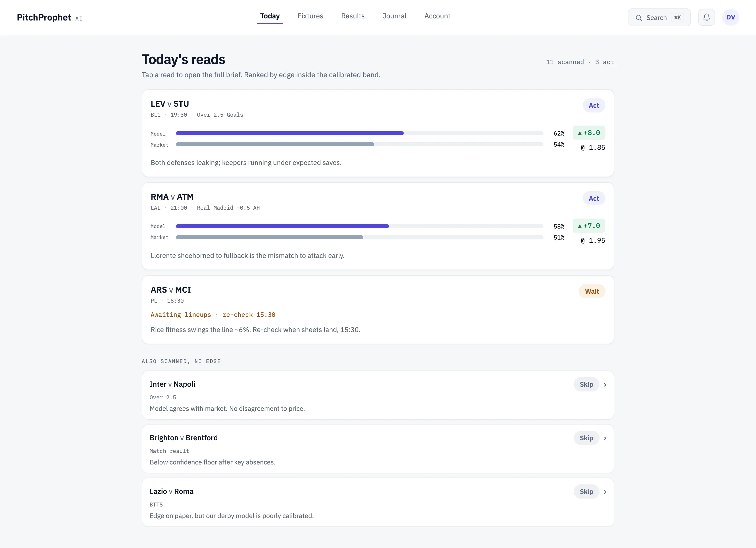Click the ⌘K shortcut badge
Viewport: 756px width, 548px height.
(677, 18)
